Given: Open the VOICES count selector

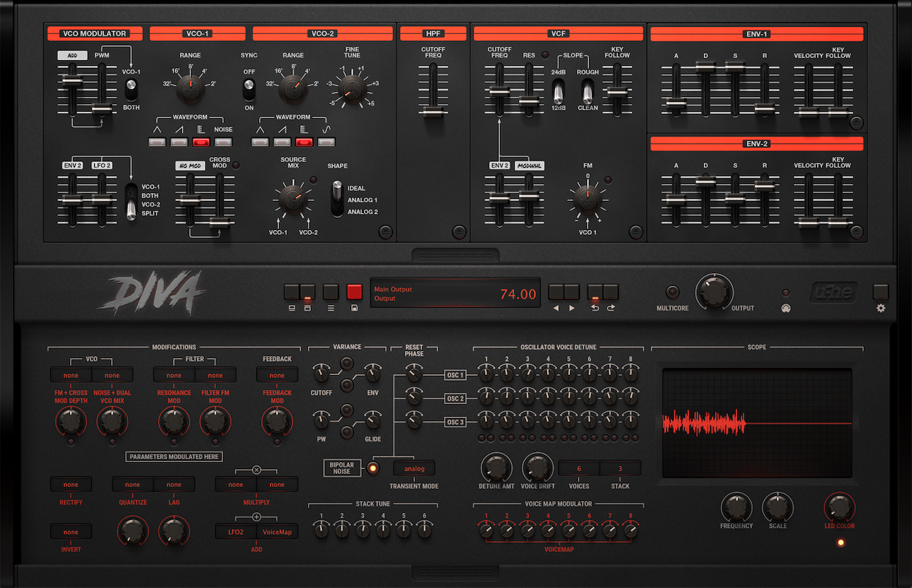Looking at the screenshot, I should tap(579, 468).
